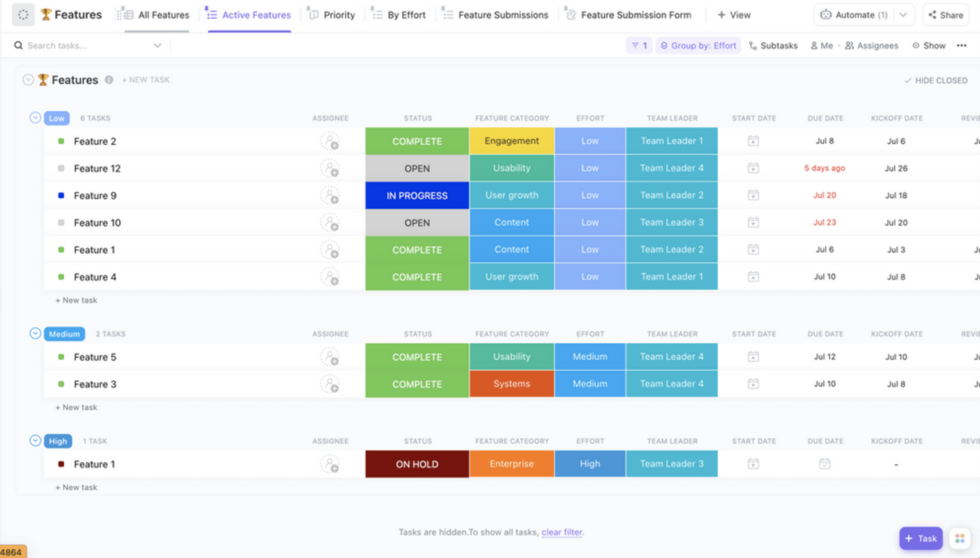Click the Feature Submissions icon
The height and width of the screenshot is (558, 980).
(446, 14)
